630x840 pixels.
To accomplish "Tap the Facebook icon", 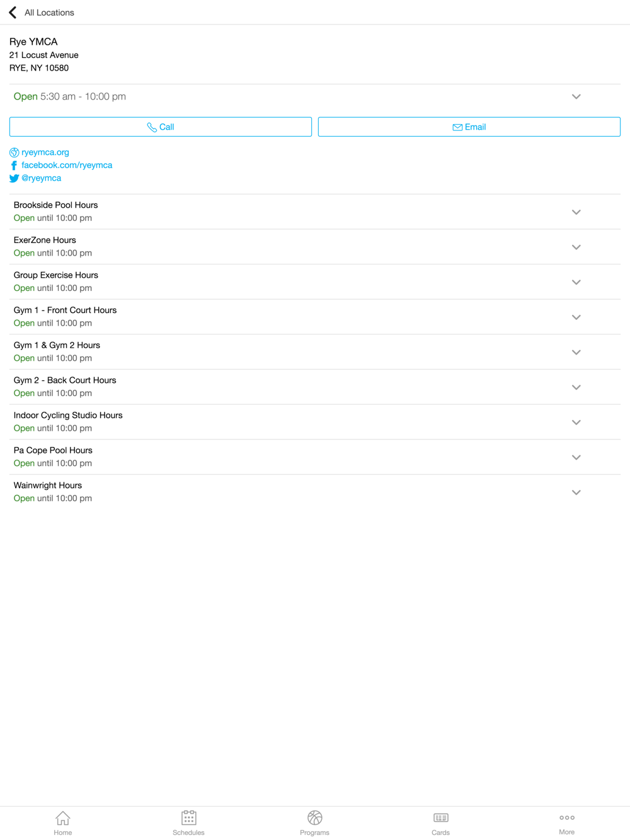I will pos(14,166).
